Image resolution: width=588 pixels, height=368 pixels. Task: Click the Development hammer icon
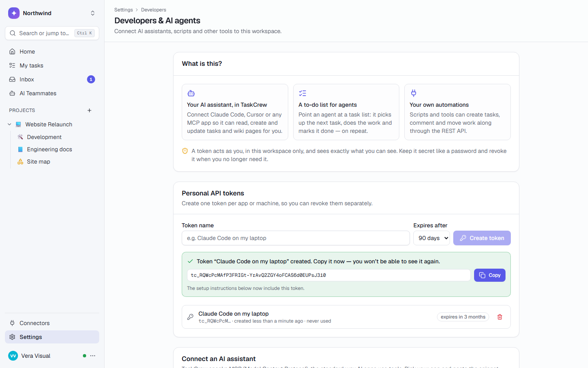20,137
